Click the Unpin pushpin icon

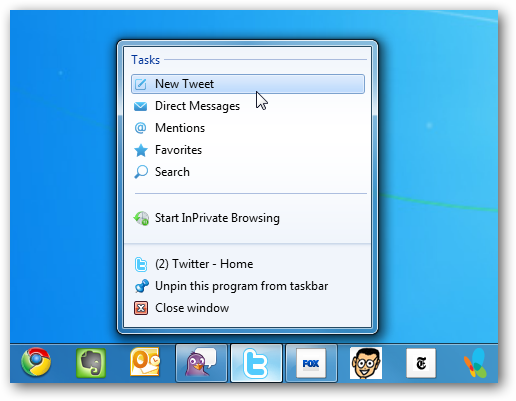pyautogui.click(x=141, y=286)
